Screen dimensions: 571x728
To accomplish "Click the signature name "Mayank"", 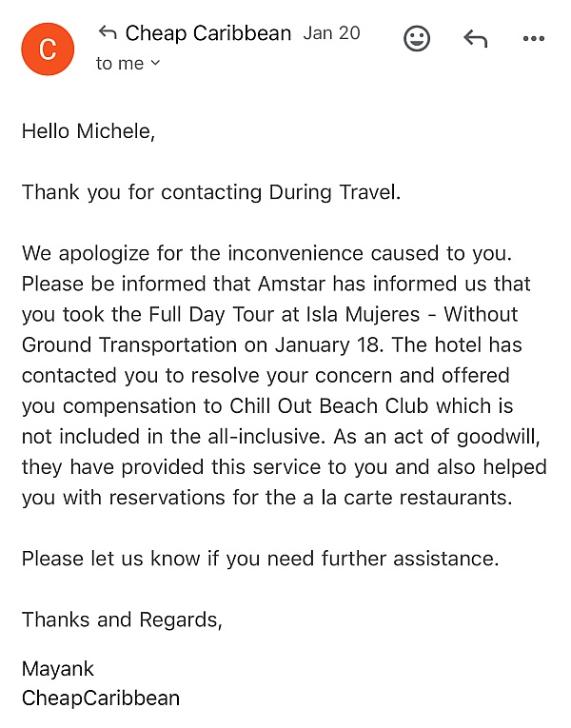I will [x=58, y=669].
